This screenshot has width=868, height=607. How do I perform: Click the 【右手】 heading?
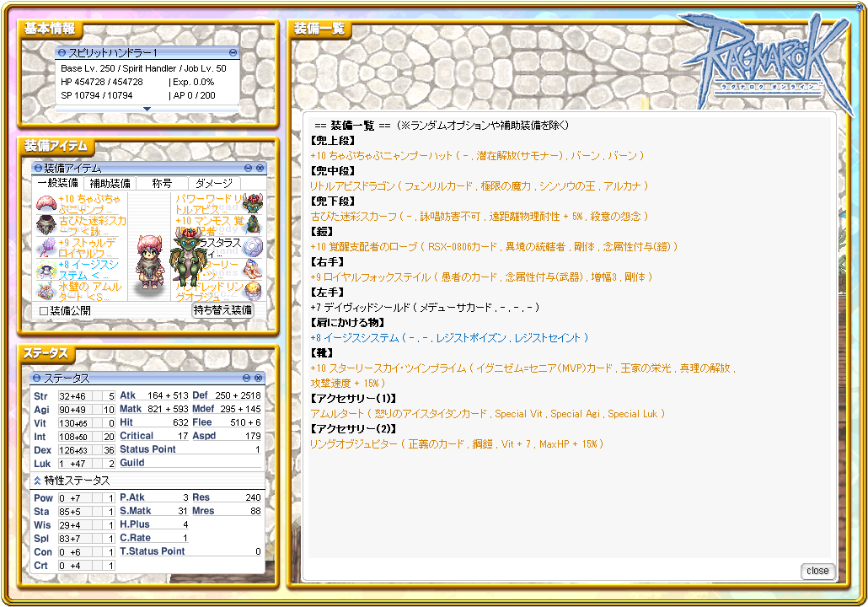328,262
